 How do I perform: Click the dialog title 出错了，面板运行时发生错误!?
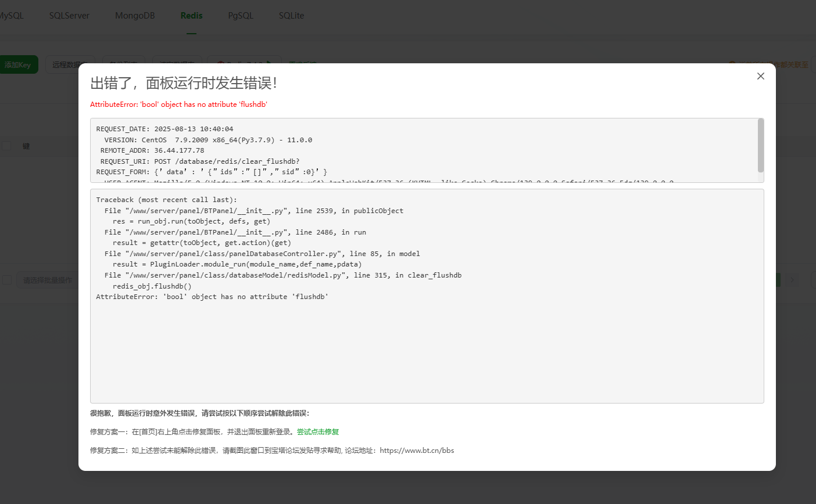(184, 83)
